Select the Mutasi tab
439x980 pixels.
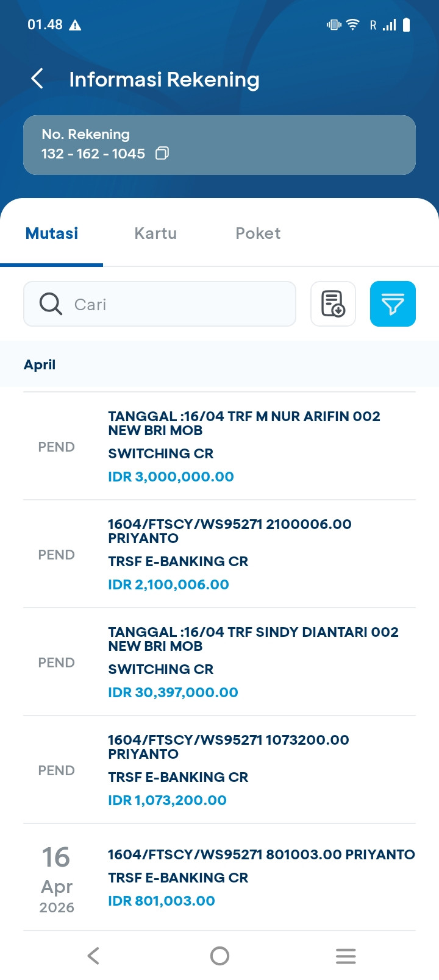point(52,233)
